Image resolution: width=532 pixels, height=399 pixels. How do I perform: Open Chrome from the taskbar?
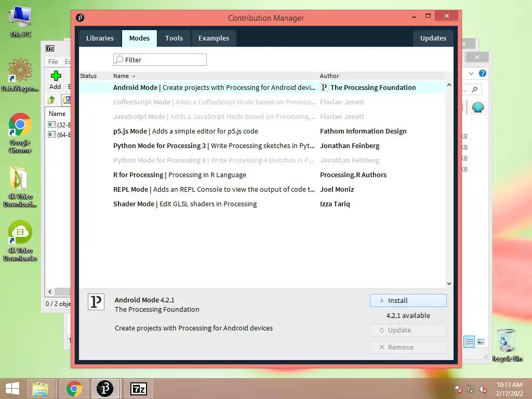pyautogui.click(x=74, y=389)
